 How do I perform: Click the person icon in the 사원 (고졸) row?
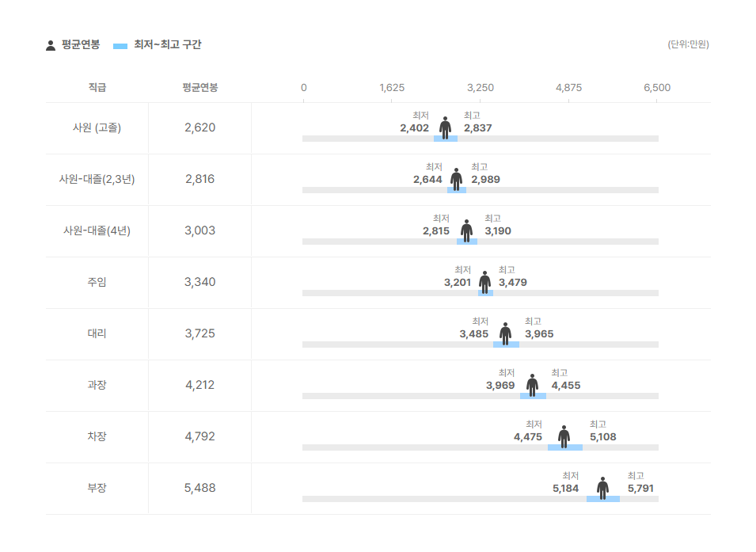pyautogui.click(x=445, y=128)
